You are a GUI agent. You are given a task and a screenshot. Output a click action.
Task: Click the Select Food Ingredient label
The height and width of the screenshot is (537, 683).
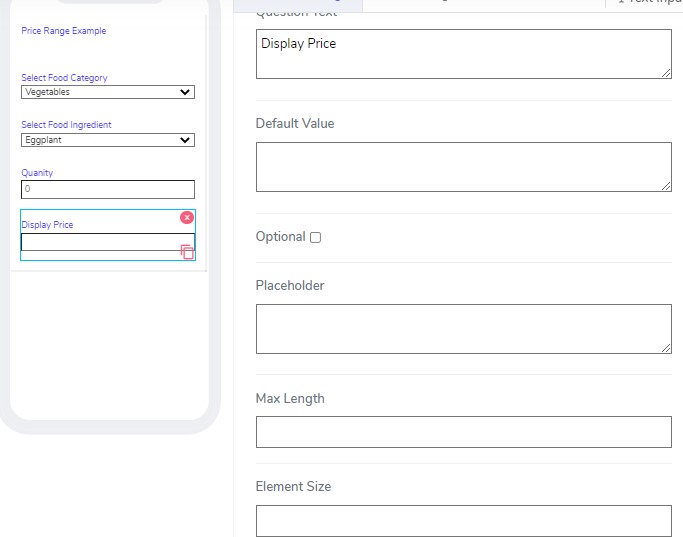click(x=66, y=125)
